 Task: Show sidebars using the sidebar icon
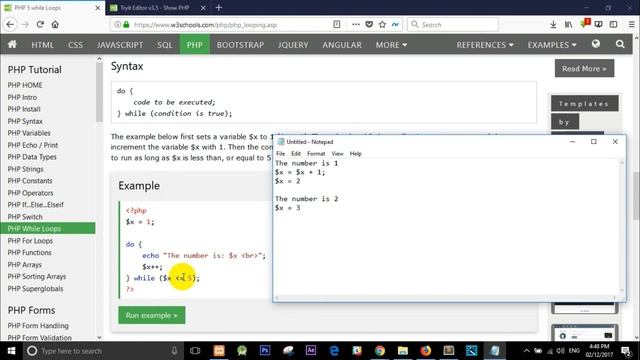613,24
